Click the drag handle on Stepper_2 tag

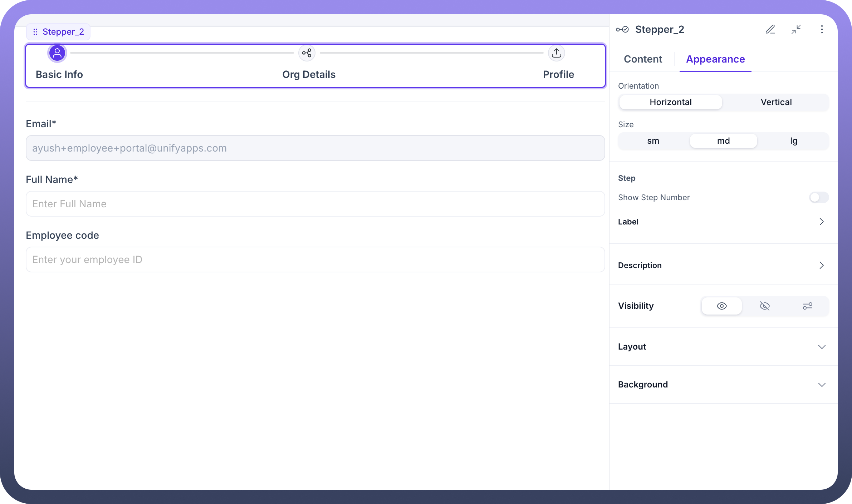[x=35, y=32]
